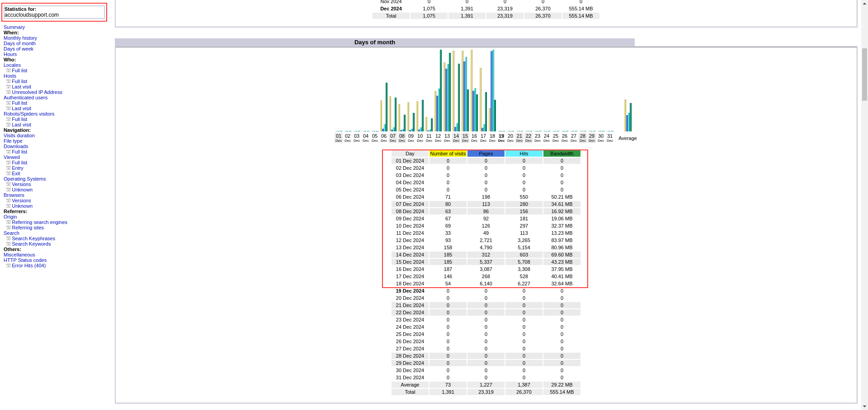This screenshot has width=868, height=410.
Task: Click the vertical scrollbar on the right
Action: (x=864, y=75)
